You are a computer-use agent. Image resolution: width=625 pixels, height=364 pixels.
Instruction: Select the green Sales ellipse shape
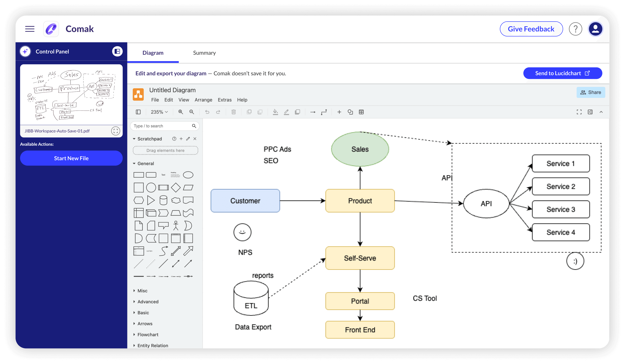tap(360, 149)
